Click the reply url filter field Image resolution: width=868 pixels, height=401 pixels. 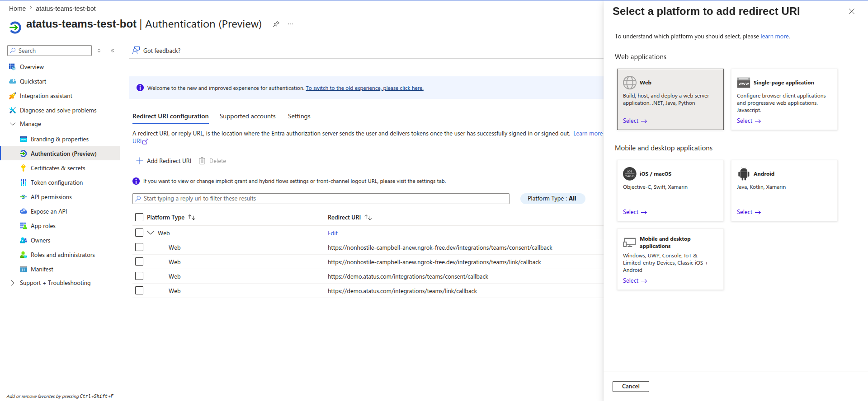tap(321, 199)
